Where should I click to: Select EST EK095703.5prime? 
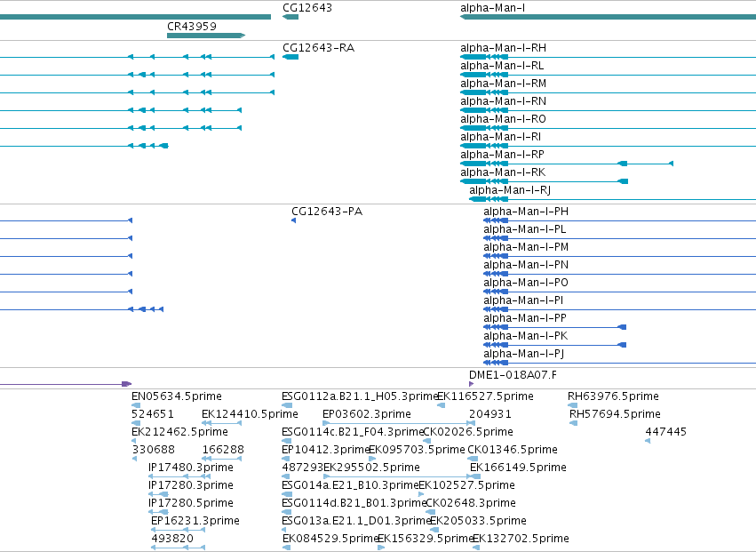[x=417, y=450]
